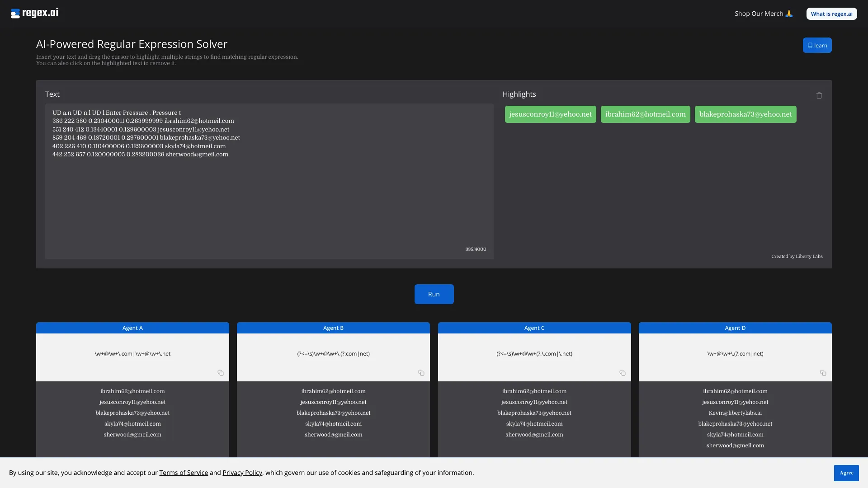The height and width of the screenshot is (488, 868).
Task: Clear highlights with the trash icon
Action: click(819, 95)
